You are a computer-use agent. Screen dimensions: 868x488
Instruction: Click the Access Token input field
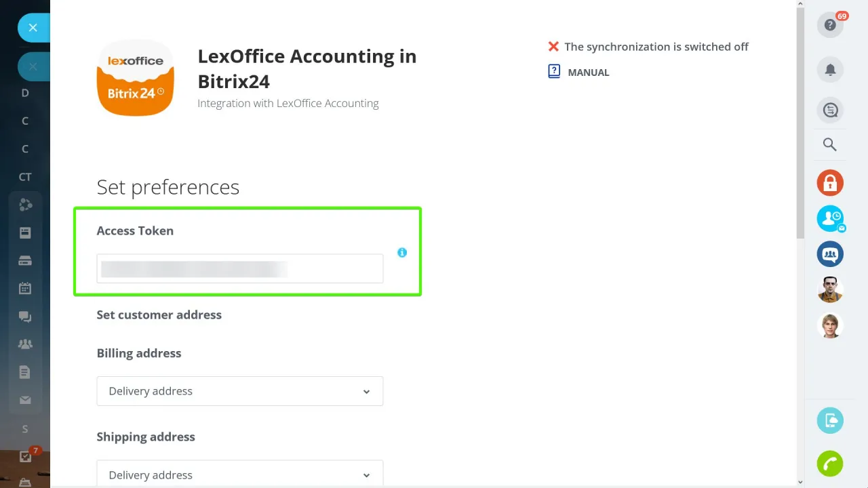click(x=239, y=268)
